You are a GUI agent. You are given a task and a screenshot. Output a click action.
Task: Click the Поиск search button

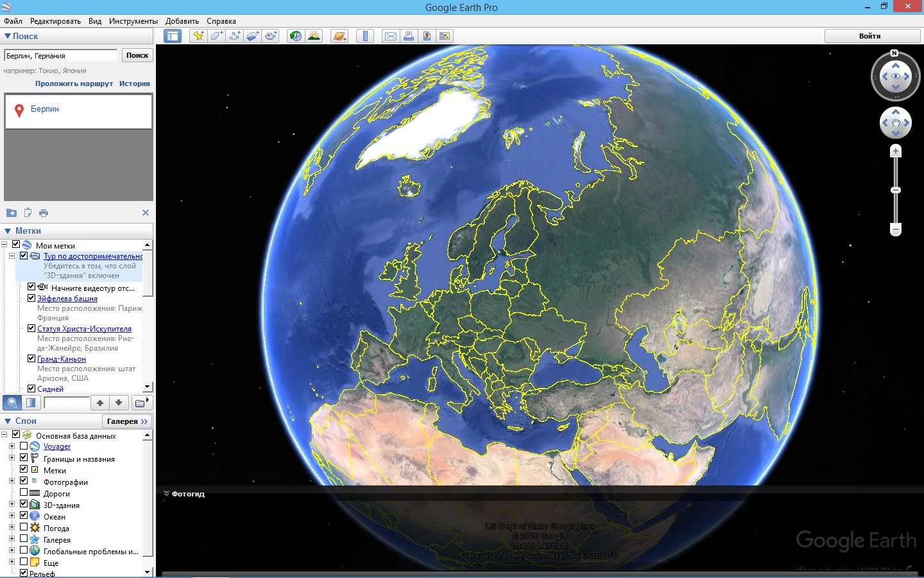point(137,55)
